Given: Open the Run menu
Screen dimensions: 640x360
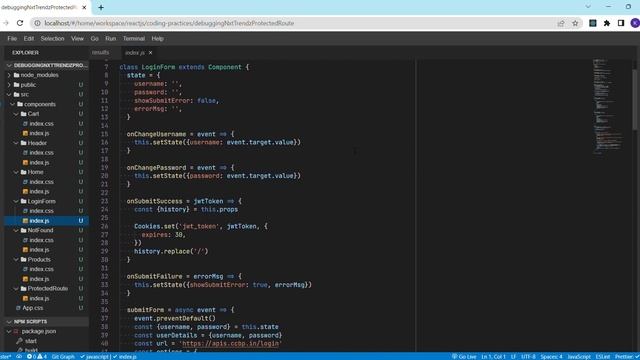Looking at the screenshot, I should (110, 39).
